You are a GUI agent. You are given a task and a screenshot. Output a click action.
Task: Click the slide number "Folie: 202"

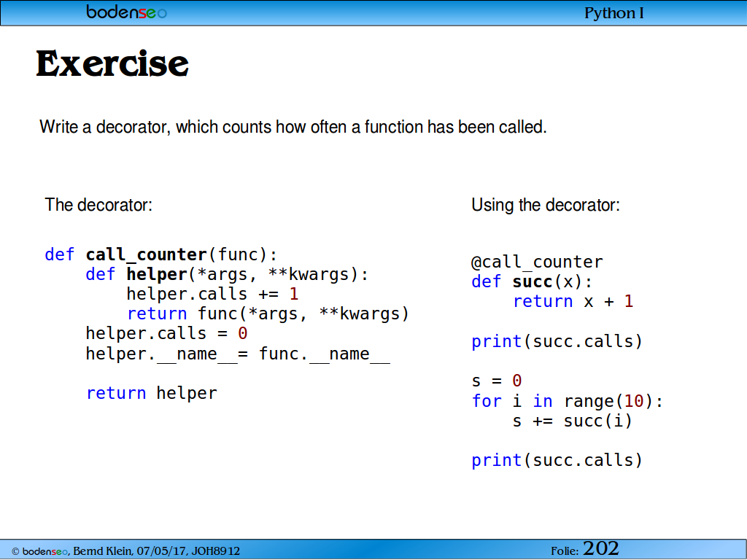[584, 549]
